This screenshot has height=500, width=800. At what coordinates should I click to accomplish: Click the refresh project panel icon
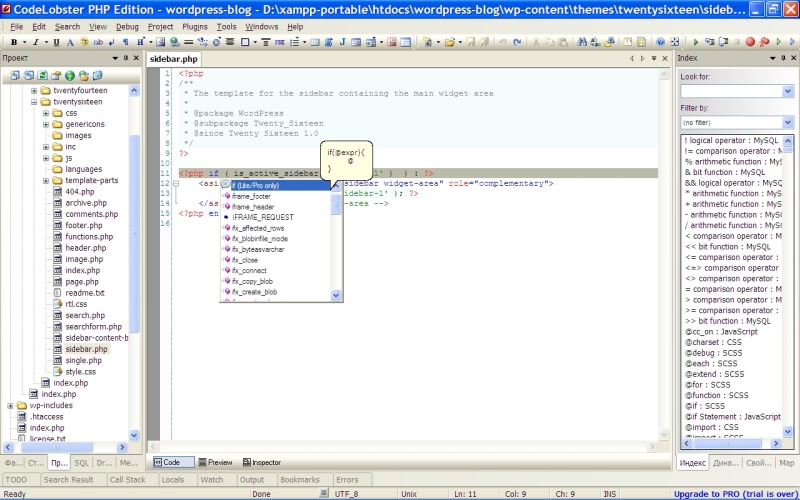(x=42, y=76)
